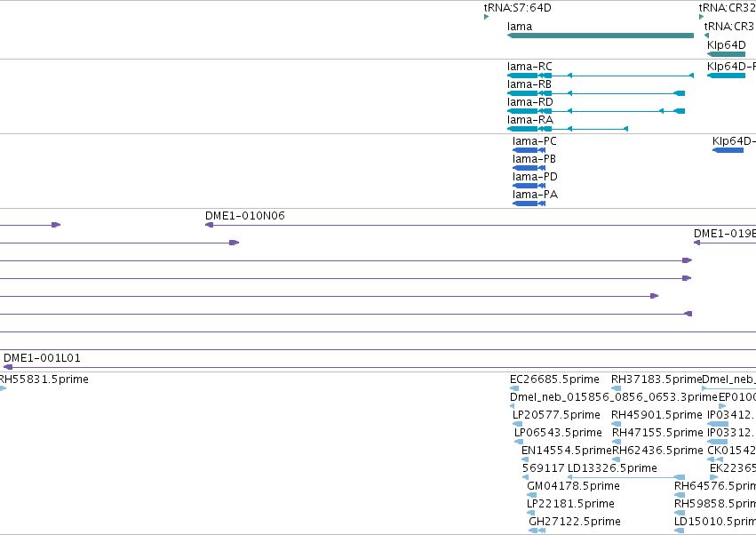The image size is (756, 535).
Task: Select the GM04178.5prime EST marker
Action: [x=532, y=496]
